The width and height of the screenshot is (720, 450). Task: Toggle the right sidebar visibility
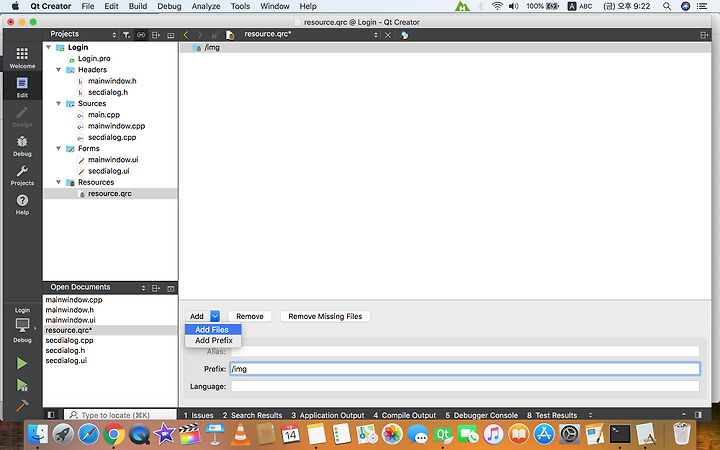click(698, 415)
